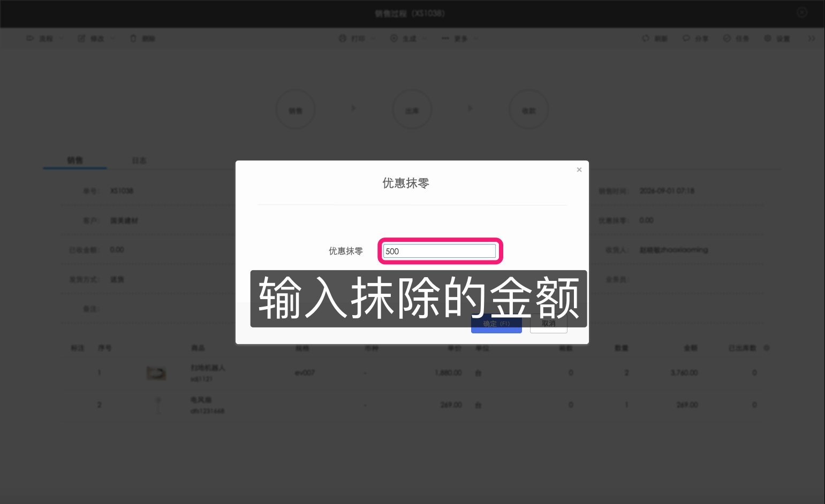Switch to the 日志 tab
This screenshot has width=825, height=504.
coord(139,160)
